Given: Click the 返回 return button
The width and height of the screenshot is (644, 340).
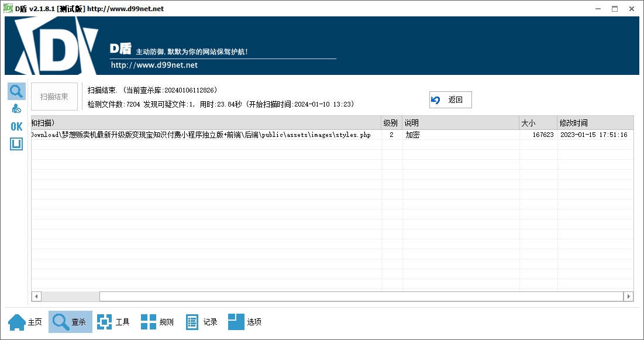Looking at the screenshot, I should tap(450, 100).
